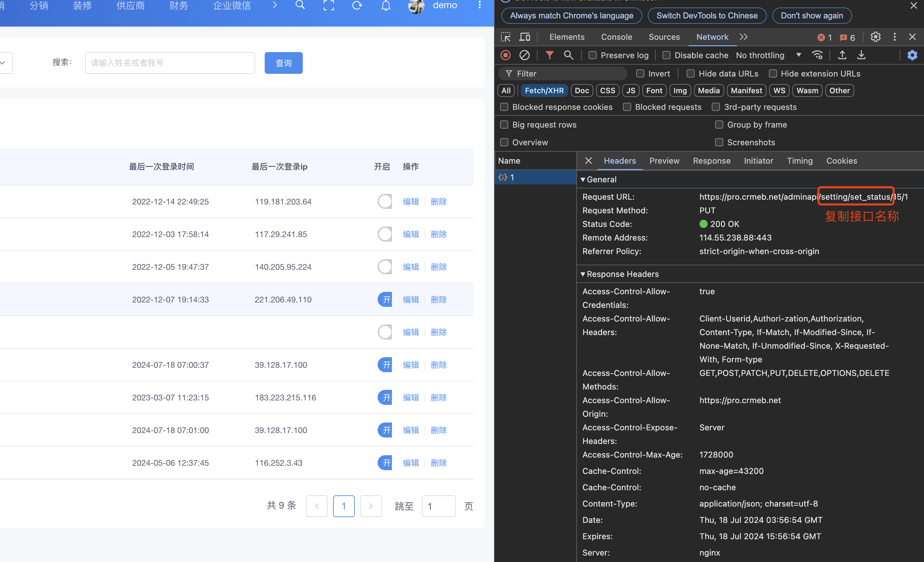
Task: Open the No throttling dropdown
Action: pos(769,55)
